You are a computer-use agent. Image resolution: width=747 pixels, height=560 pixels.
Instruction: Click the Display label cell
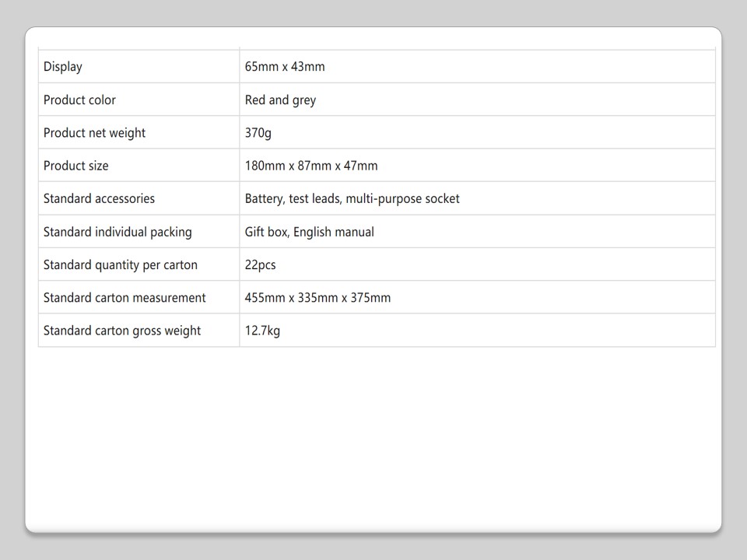63,67
